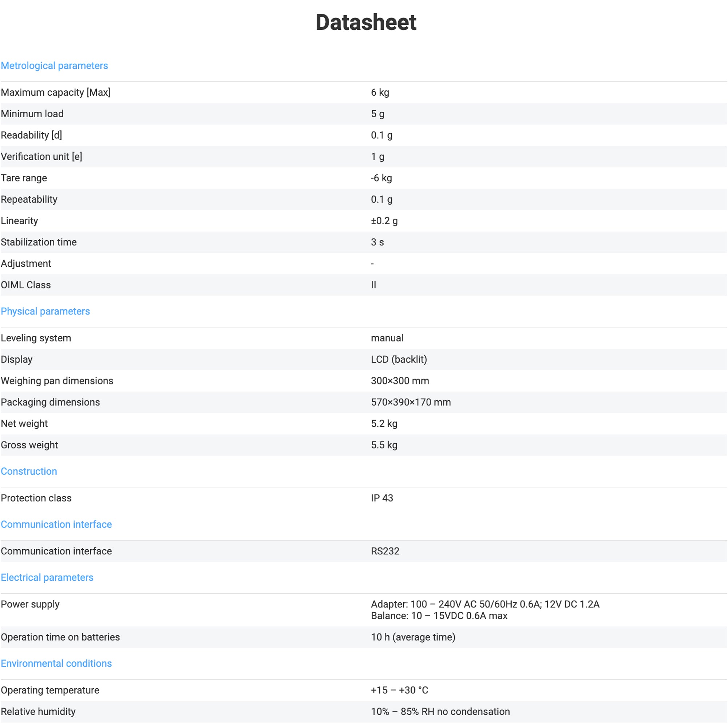Click the Datasheet page title
Screen dimensions: 728x728
coord(365,22)
